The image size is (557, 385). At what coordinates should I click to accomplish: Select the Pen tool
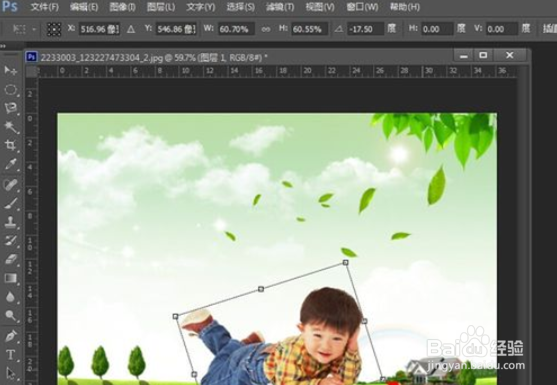[x=10, y=336]
